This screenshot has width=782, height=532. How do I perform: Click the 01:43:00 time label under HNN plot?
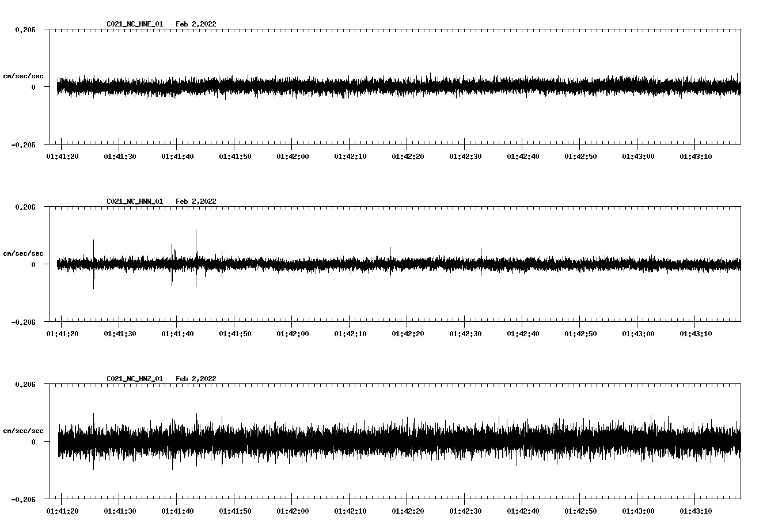pos(638,334)
